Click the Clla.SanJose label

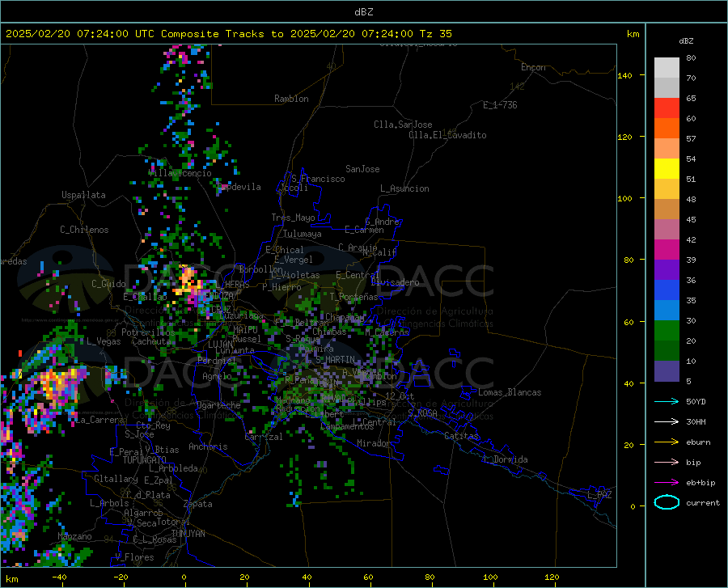pos(403,125)
